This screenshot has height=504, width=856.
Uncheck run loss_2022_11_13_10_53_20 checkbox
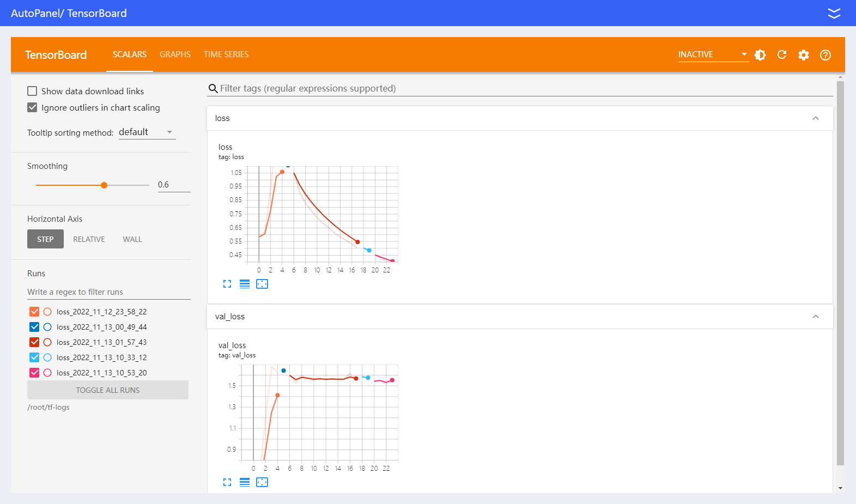click(34, 373)
